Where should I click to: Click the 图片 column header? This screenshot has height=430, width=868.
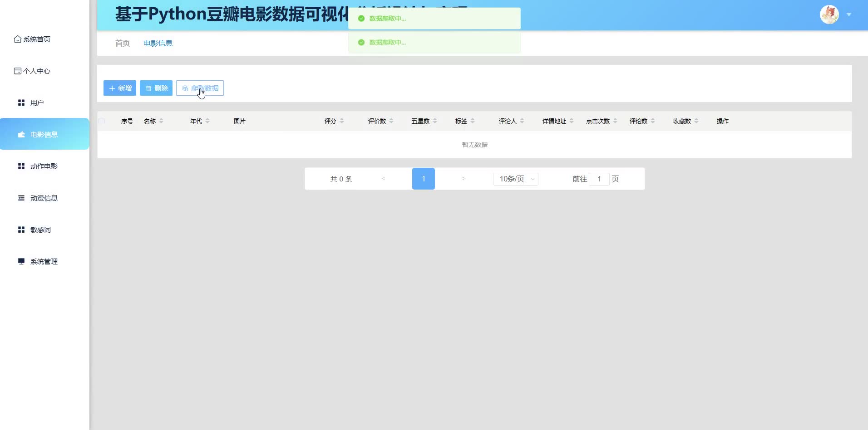(240, 121)
